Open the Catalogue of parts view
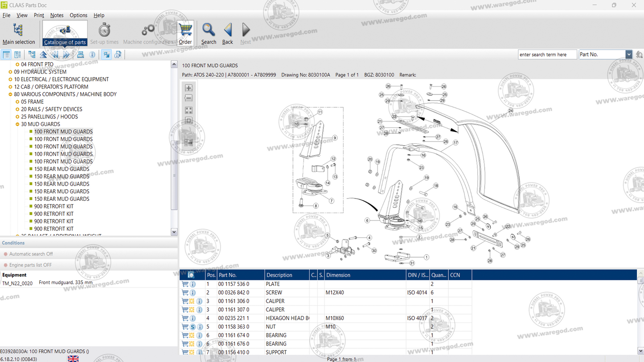 pyautogui.click(x=65, y=34)
